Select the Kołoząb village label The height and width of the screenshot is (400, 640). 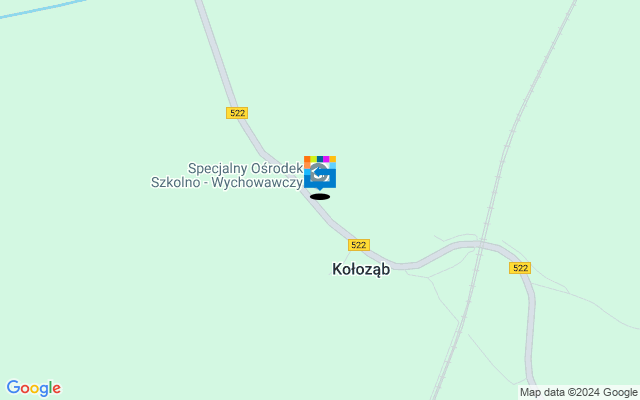[x=361, y=269]
